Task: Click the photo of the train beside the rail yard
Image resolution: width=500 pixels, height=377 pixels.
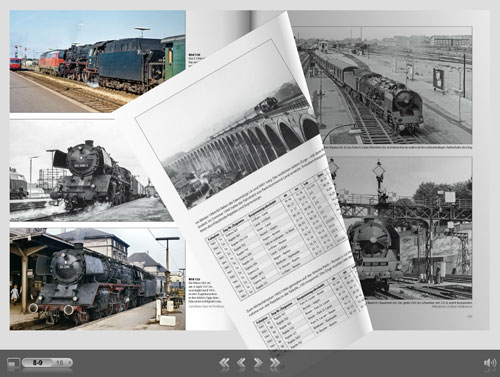Action: coord(383,85)
